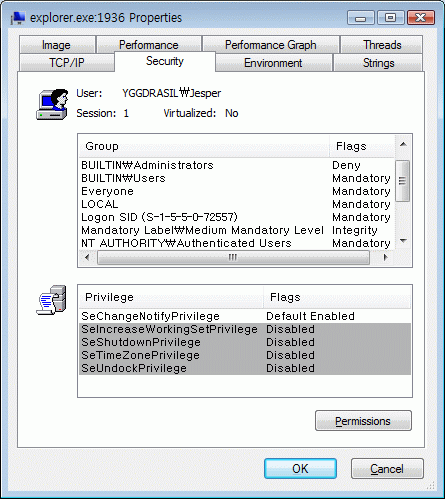Open the Environment tab
The height and width of the screenshot is (499, 445).
(273, 63)
